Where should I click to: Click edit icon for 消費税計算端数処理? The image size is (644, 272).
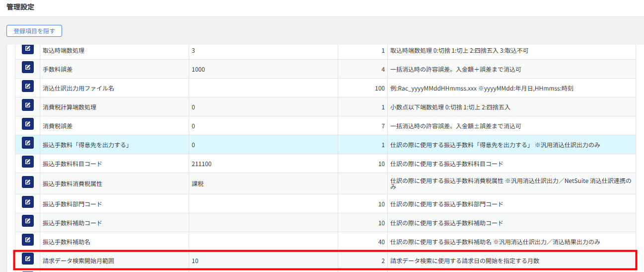(x=28, y=105)
